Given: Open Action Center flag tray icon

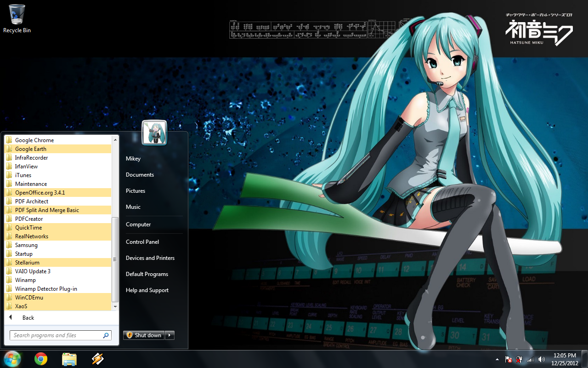Looking at the screenshot, I should (509, 359).
